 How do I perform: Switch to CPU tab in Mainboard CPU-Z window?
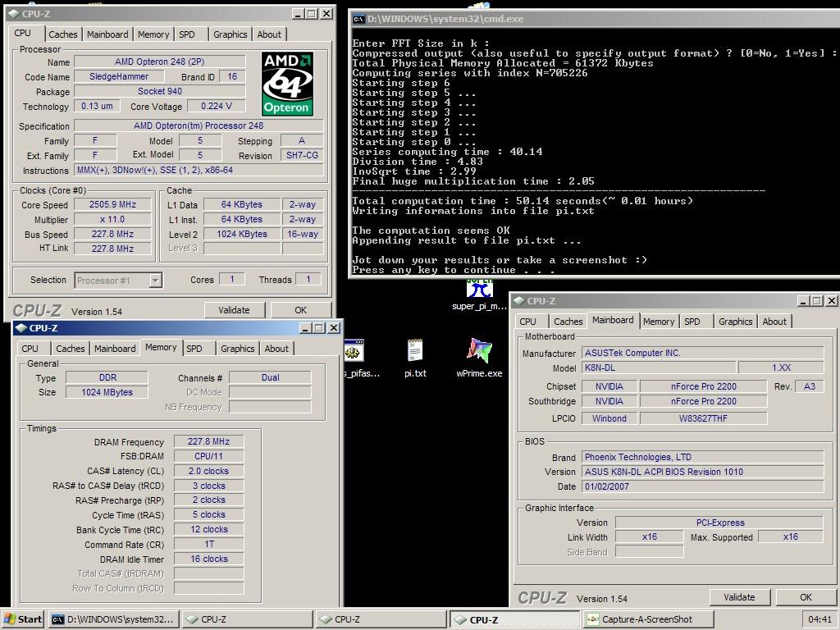(x=527, y=322)
